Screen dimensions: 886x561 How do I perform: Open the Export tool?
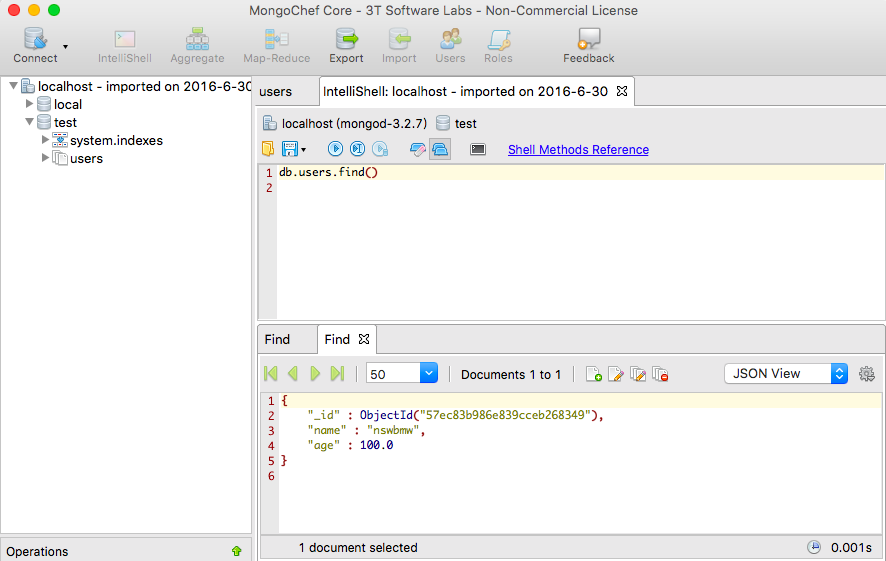tap(347, 42)
